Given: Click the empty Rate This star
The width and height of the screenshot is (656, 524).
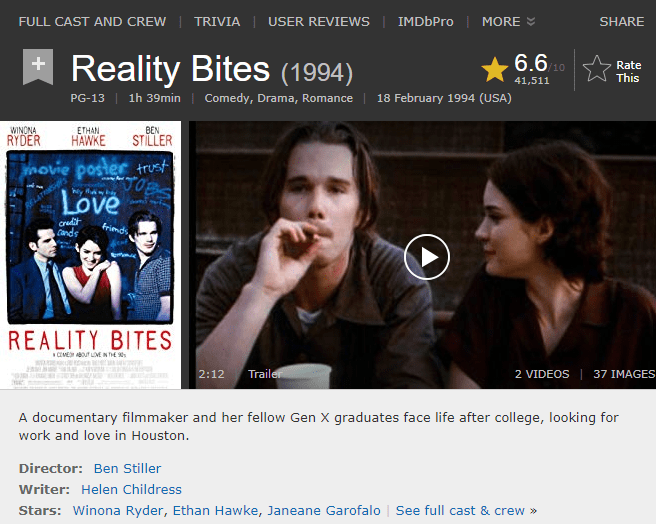Looking at the screenshot, I should [x=597, y=69].
